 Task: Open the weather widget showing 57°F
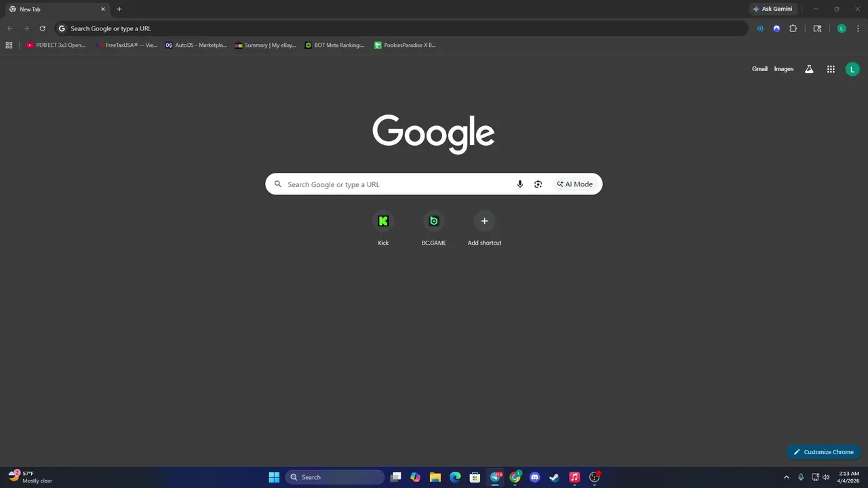tap(31, 477)
